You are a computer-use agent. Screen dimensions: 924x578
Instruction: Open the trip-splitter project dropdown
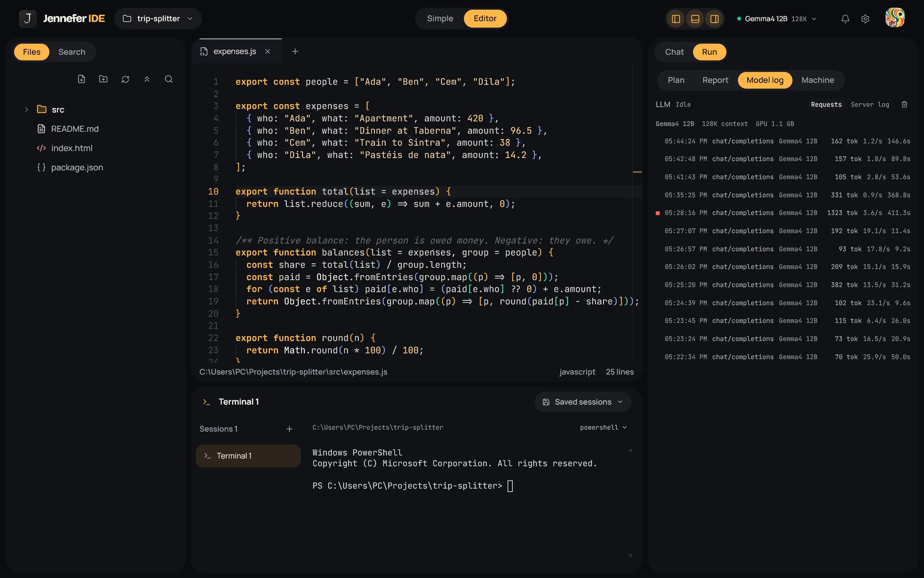158,18
